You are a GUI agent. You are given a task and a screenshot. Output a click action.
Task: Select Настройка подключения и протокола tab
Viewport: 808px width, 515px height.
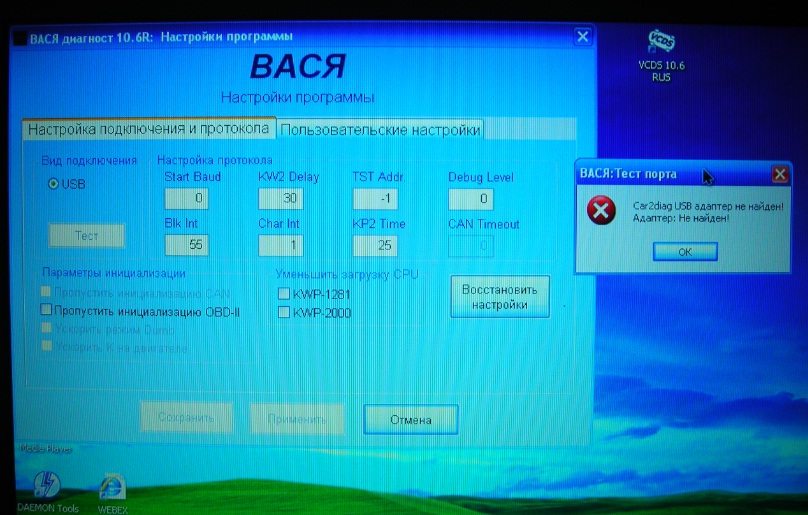pos(148,129)
